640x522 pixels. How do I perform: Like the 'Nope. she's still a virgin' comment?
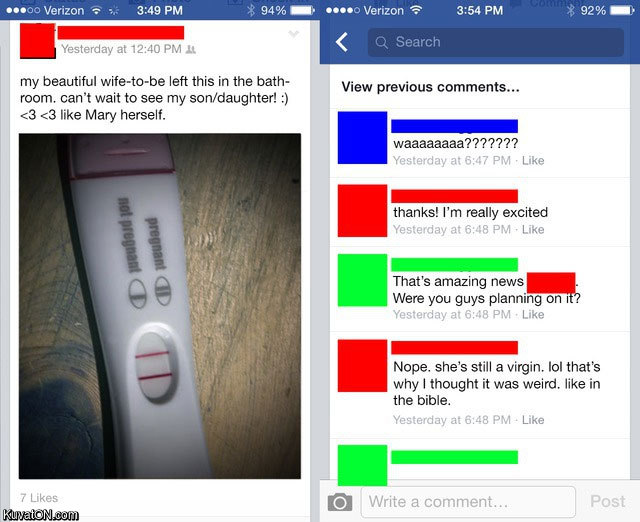pos(533,420)
